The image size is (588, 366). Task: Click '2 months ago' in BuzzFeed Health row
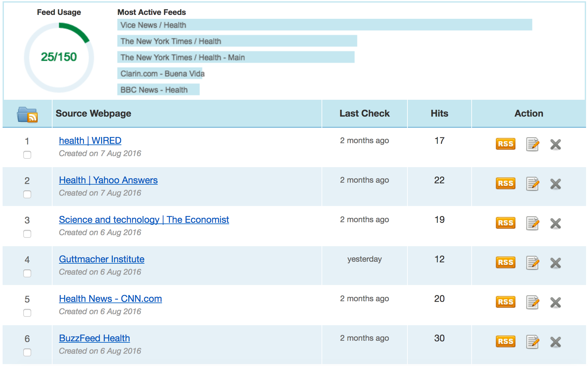pyautogui.click(x=364, y=338)
